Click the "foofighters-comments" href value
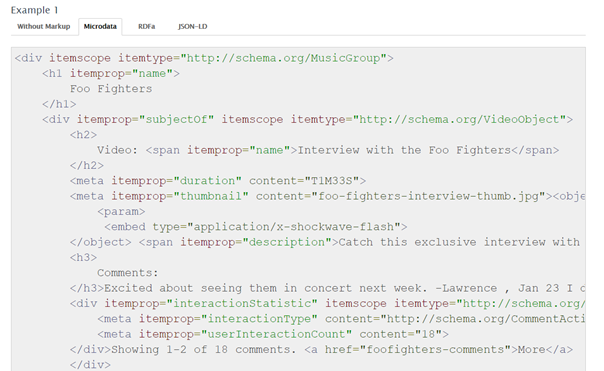 point(435,349)
